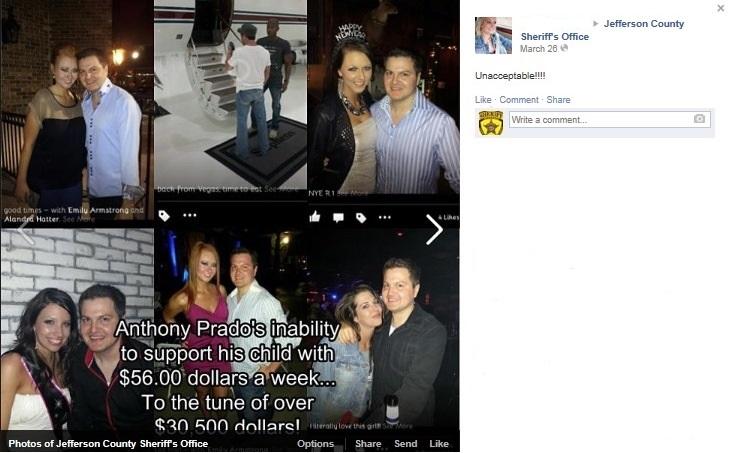Go to the previous photo arrow
The height and width of the screenshot is (453, 730).
click(25, 230)
